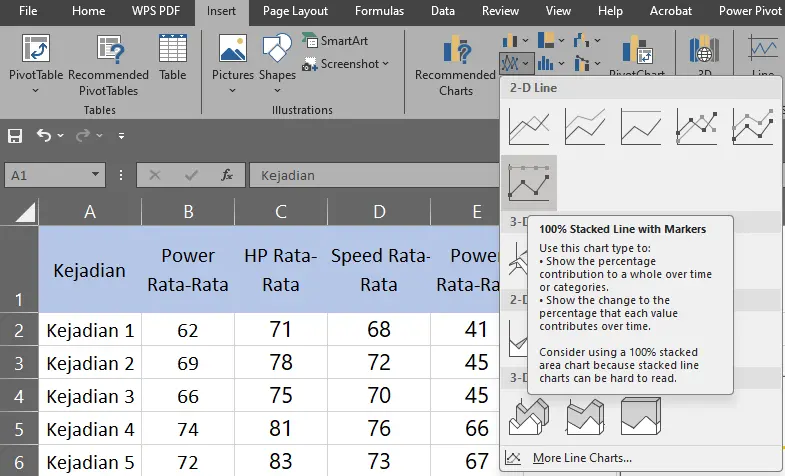Expand the hierarchy chart dropdown arrow

(561, 40)
